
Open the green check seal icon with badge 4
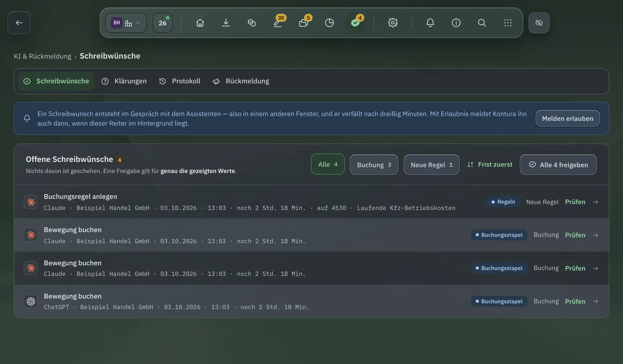point(355,23)
